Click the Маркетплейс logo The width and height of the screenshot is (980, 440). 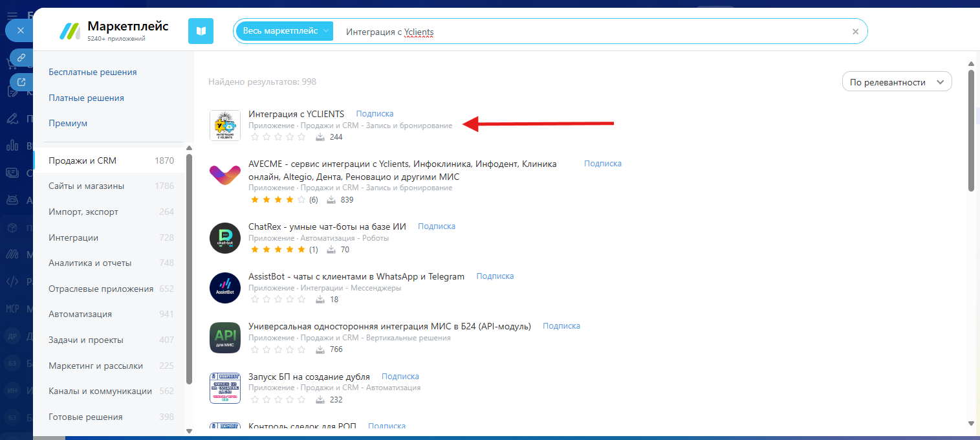coord(114,31)
